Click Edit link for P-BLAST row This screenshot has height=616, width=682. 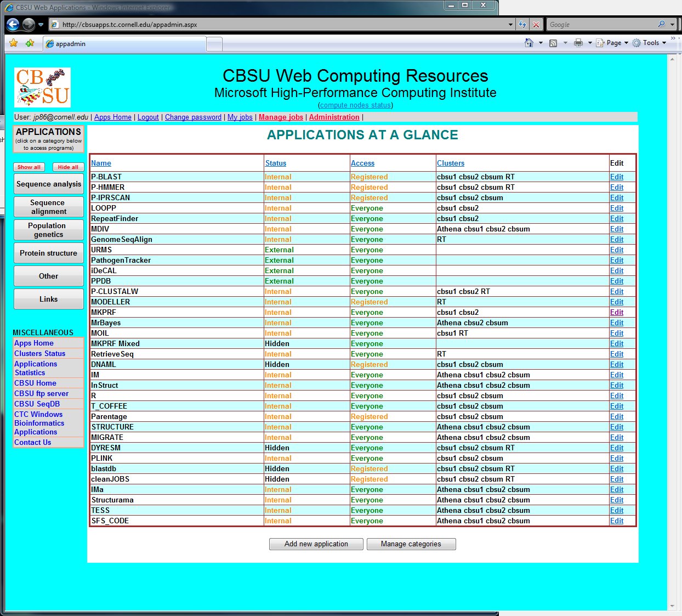click(x=617, y=177)
